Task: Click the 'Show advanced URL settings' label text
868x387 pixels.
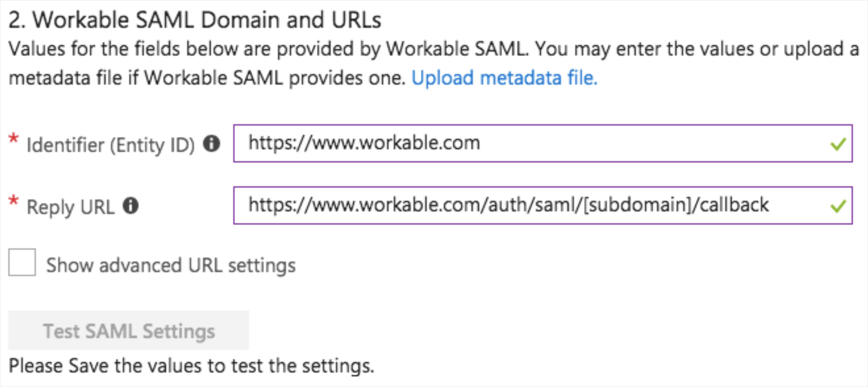Action: 171,265
